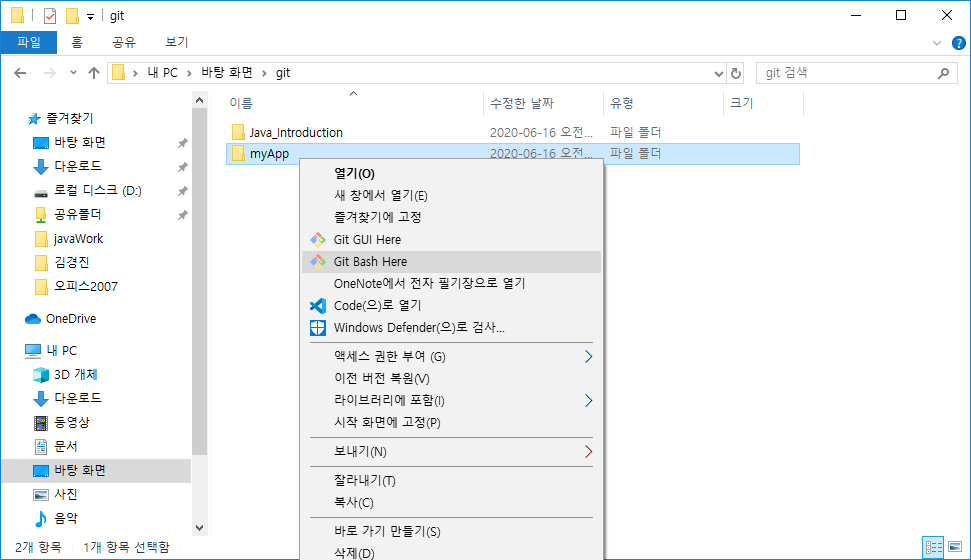Click the 로컬 디스크 (D:) drive icon
The width and height of the screenshot is (971, 560).
click(x=41, y=193)
